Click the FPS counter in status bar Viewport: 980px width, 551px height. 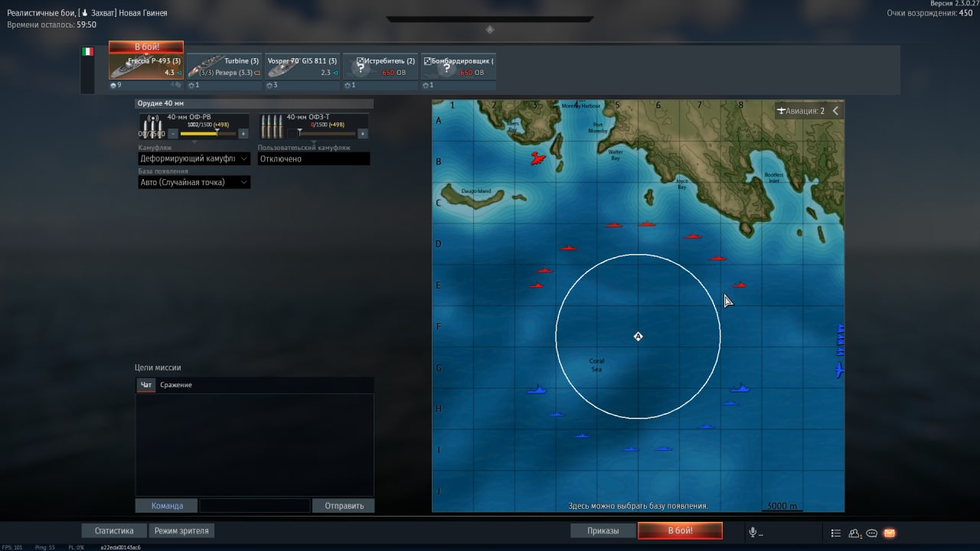point(13,547)
